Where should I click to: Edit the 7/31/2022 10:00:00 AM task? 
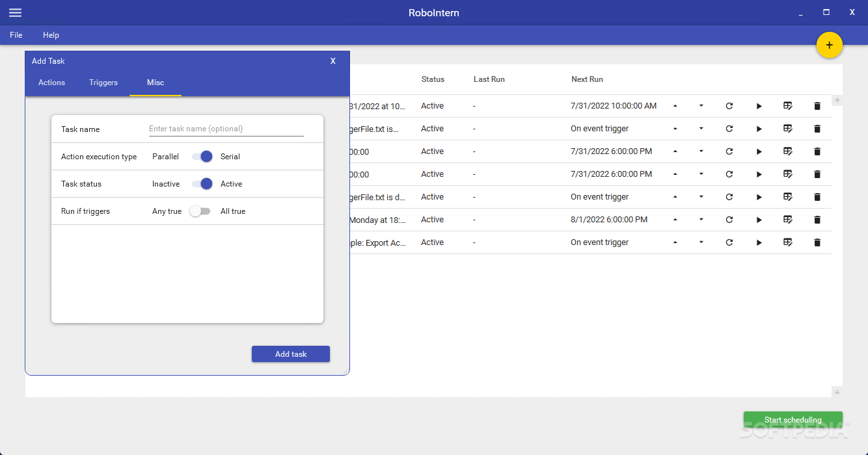(788, 106)
